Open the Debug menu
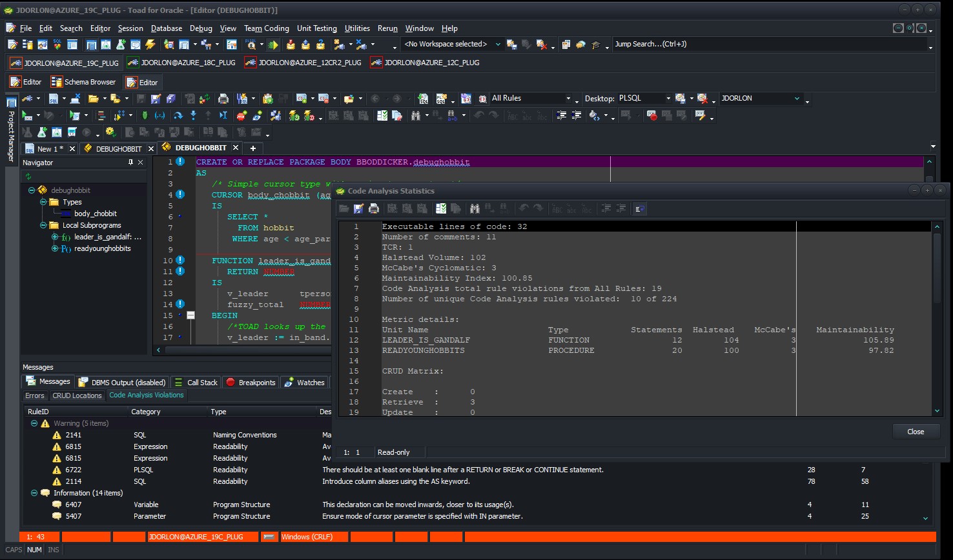953x560 pixels. (x=200, y=28)
